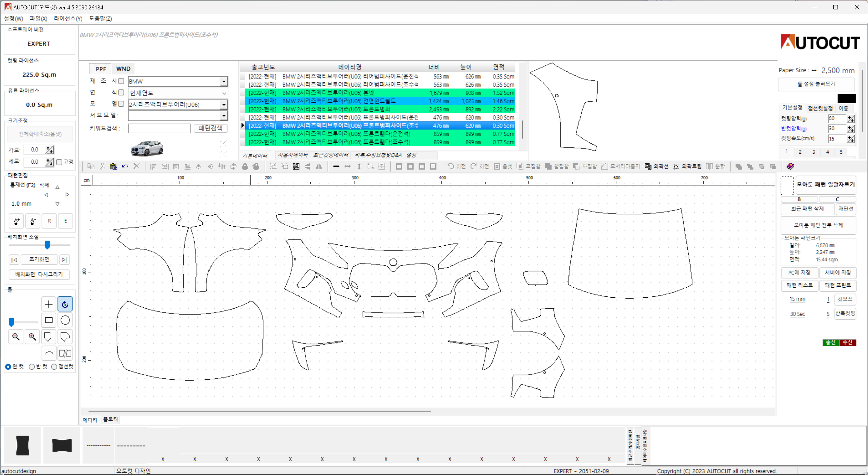Adjust the 컷팅속도 cutting speed stepper
868x475 pixels.
[x=851, y=139]
